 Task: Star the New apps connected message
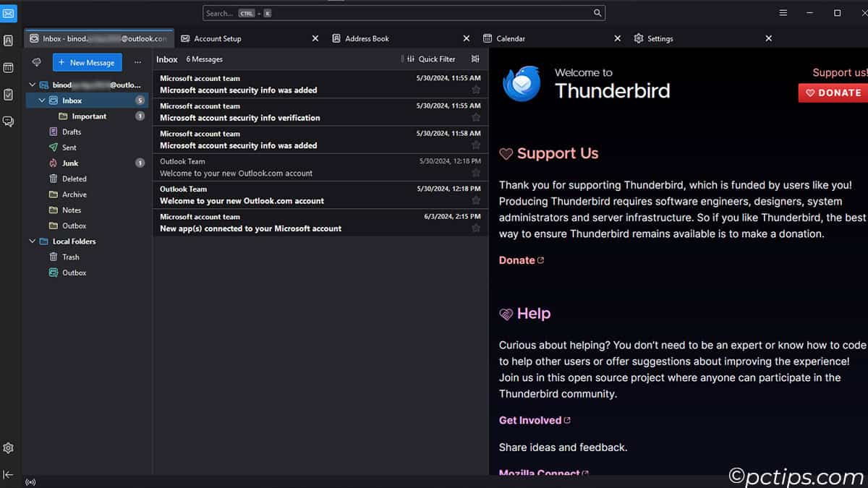point(476,227)
